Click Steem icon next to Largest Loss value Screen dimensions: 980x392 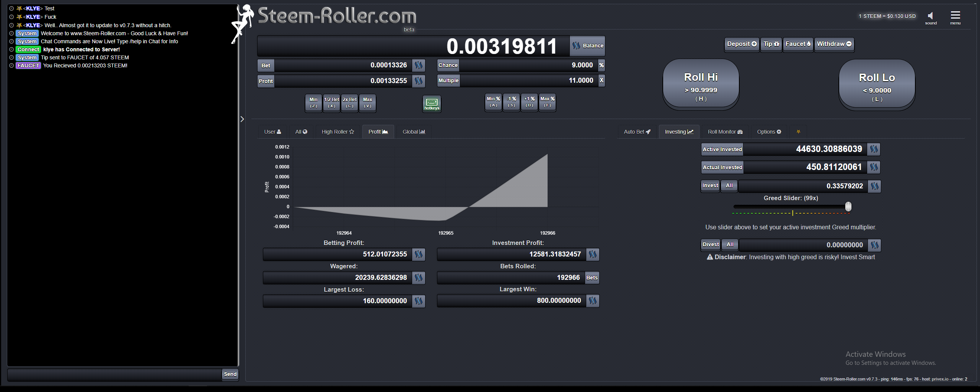point(419,301)
